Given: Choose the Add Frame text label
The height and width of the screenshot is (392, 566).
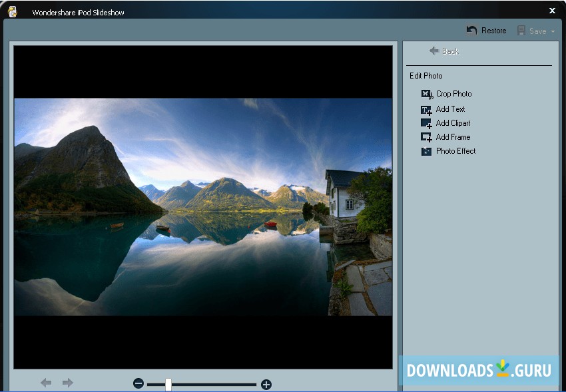Looking at the screenshot, I should coord(453,137).
